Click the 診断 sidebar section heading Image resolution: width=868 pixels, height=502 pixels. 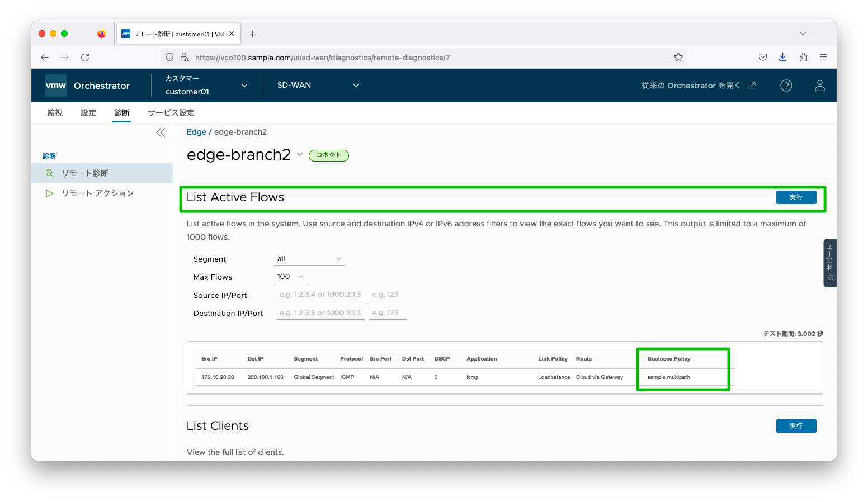pyautogui.click(x=49, y=156)
